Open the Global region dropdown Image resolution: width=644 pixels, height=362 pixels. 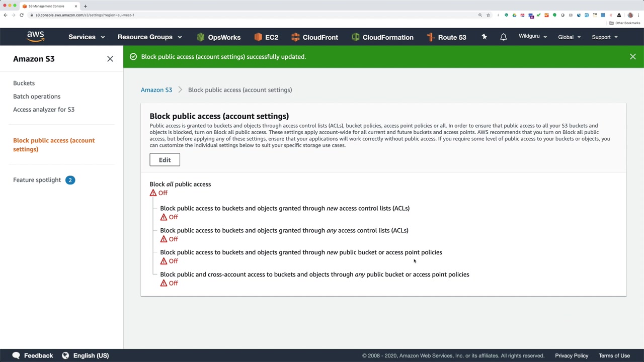[x=570, y=37]
